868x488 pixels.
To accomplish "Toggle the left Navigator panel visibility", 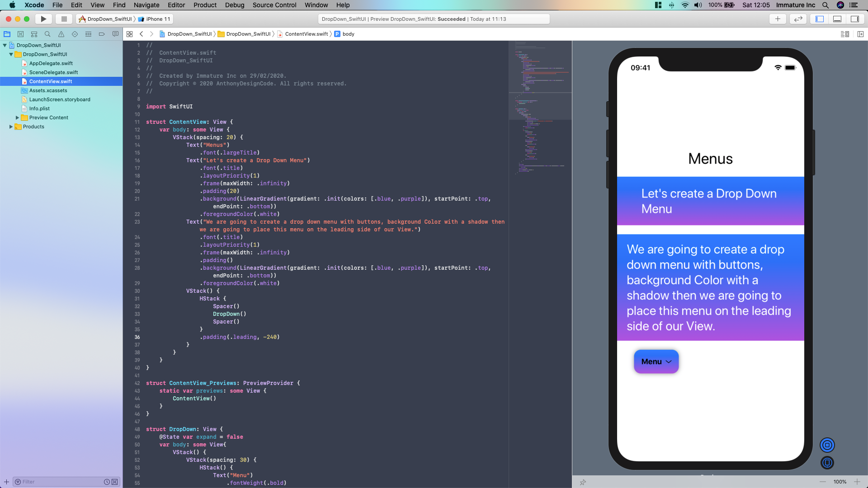I will (x=819, y=19).
